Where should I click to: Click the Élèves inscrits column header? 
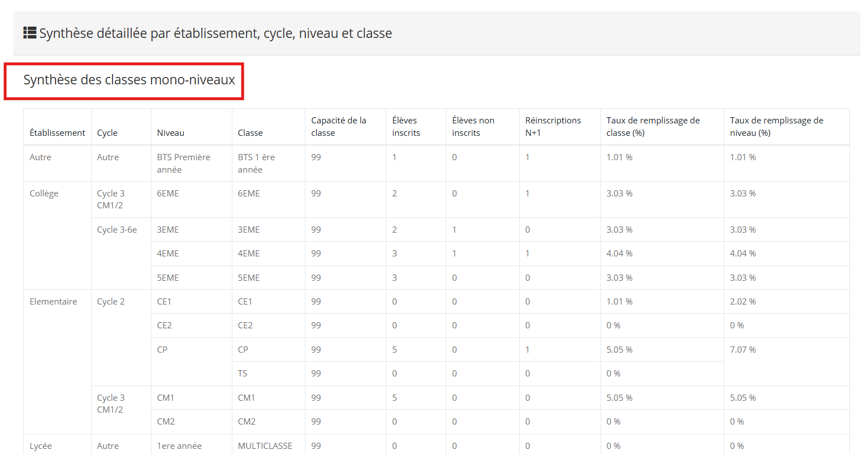tap(405, 126)
